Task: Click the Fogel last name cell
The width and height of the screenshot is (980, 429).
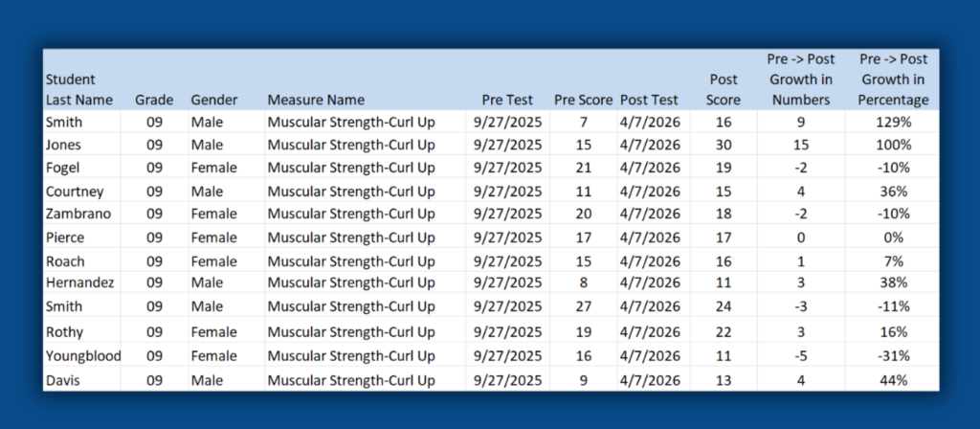Action: pos(62,169)
